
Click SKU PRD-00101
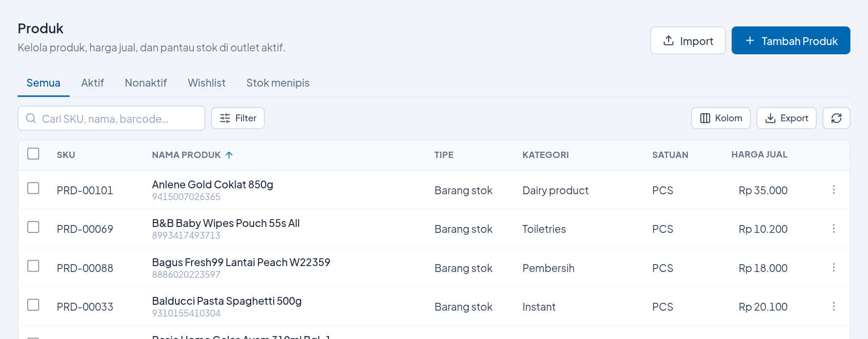coord(85,190)
